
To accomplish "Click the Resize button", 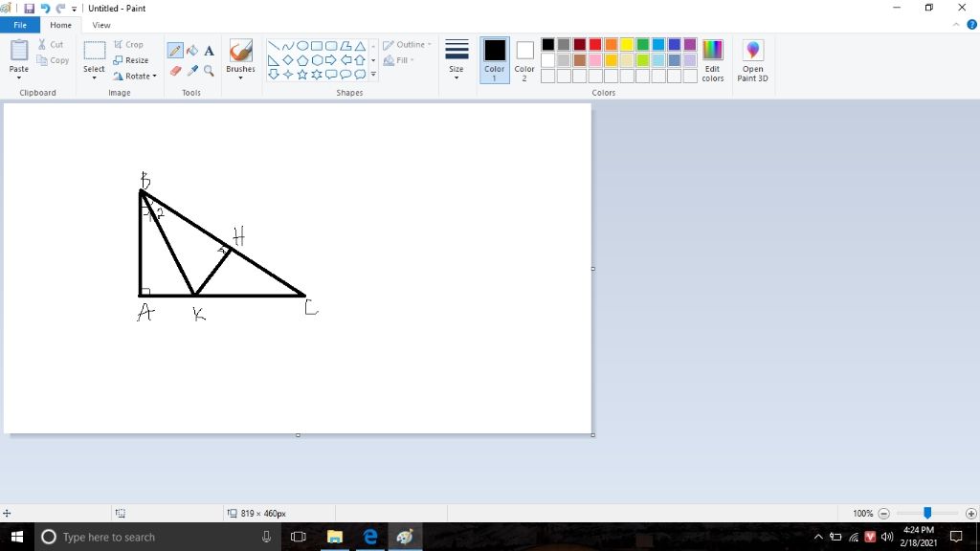I will [x=130, y=60].
